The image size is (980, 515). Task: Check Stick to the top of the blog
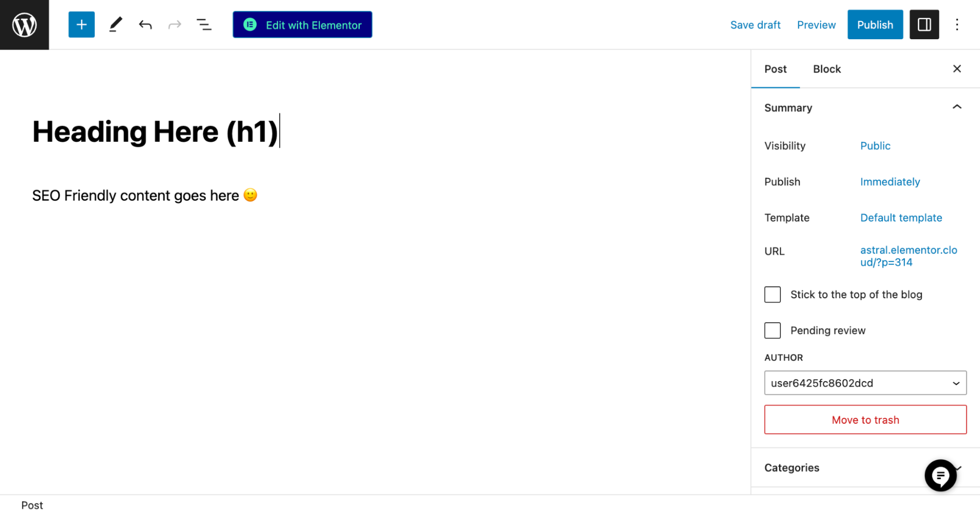772,294
